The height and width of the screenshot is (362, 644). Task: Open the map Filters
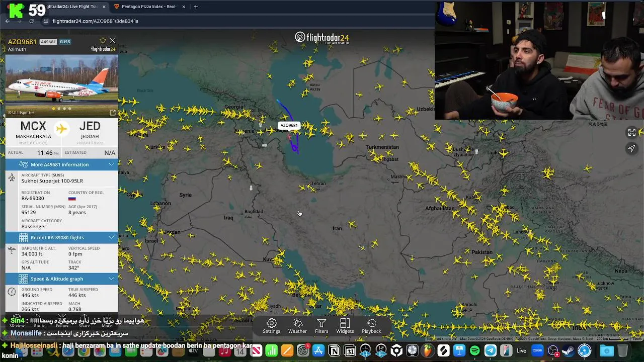[321, 326]
